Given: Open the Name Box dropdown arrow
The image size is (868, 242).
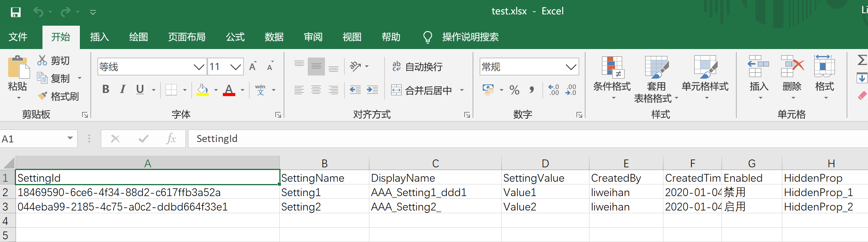Looking at the screenshot, I should [x=70, y=138].
